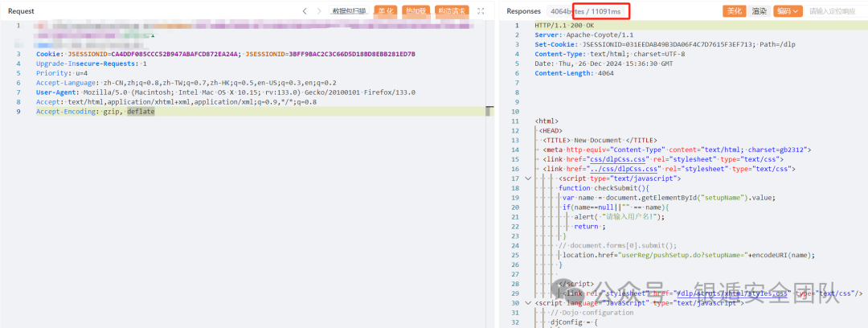Screen dimensions: 868x328
Task: Click the alert("请输入用户名!") line
Action: tap(619, 216)
